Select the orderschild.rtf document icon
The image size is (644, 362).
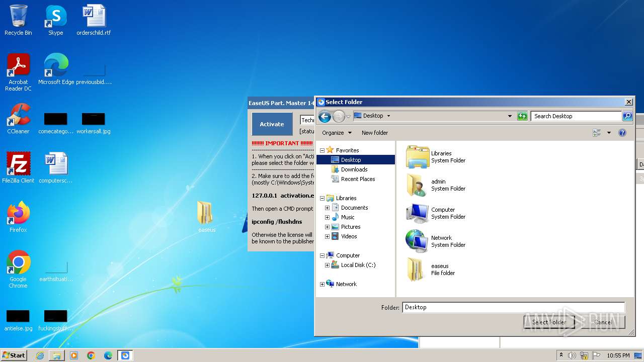click(x=94, y=20)
